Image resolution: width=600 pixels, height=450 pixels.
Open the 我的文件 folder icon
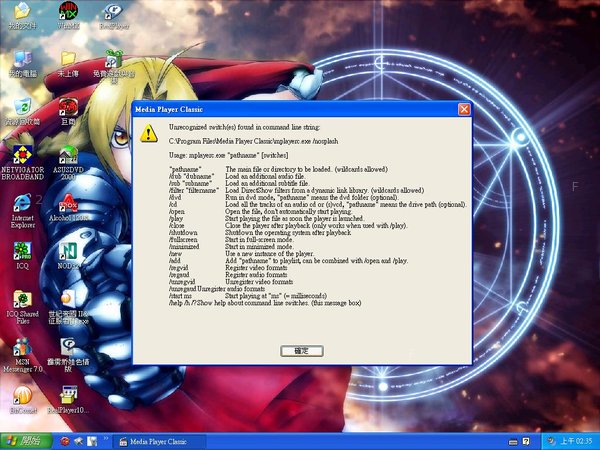point(23,15)
